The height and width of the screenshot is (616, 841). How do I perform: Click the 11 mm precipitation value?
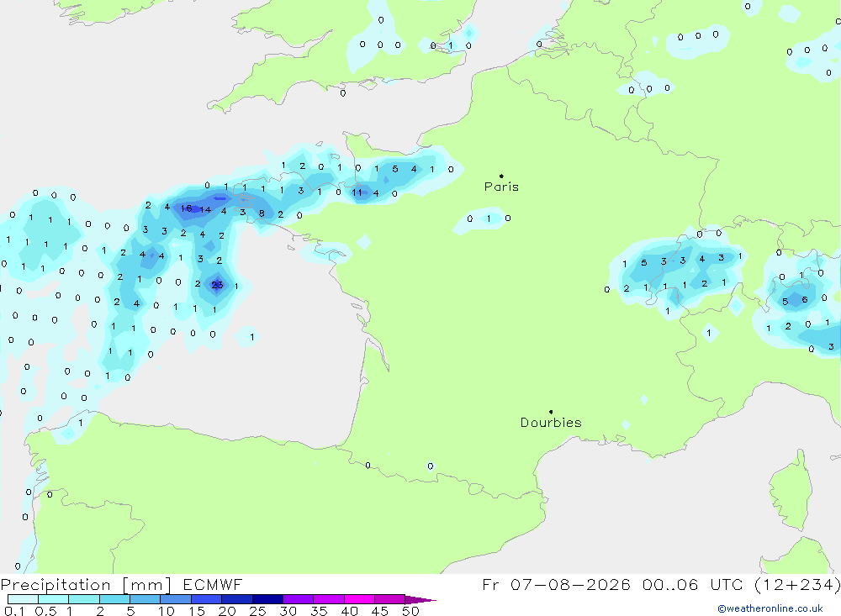[357, 192]
